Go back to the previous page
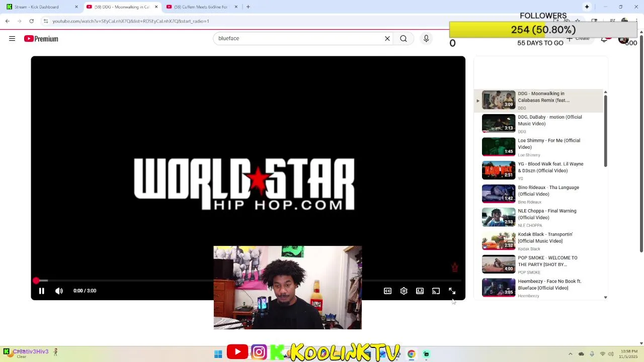 coord(7,21)
